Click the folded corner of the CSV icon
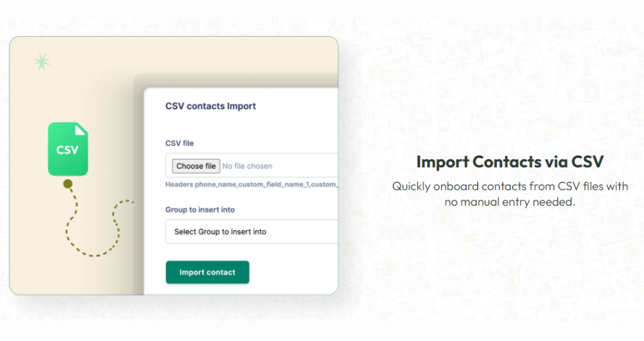 pyautogui.click(x=80, y=130)
